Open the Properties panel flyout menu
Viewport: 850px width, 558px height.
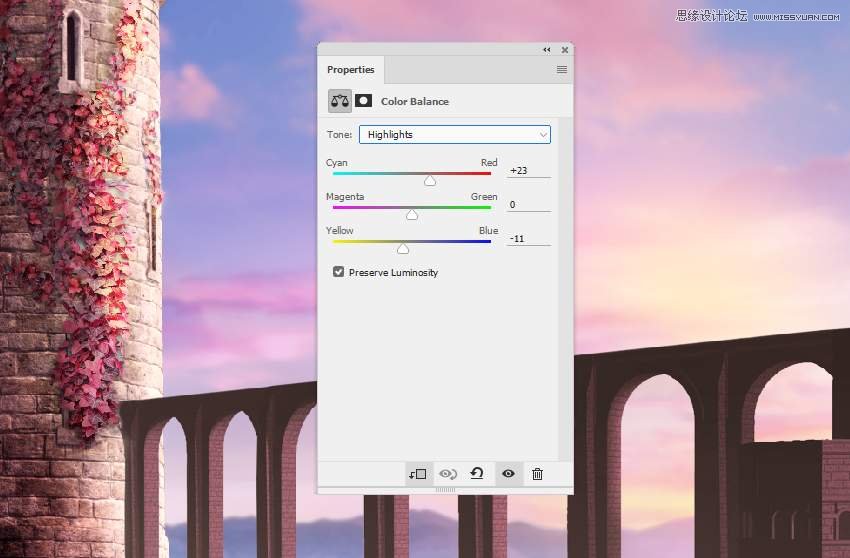tap(562, 69)
